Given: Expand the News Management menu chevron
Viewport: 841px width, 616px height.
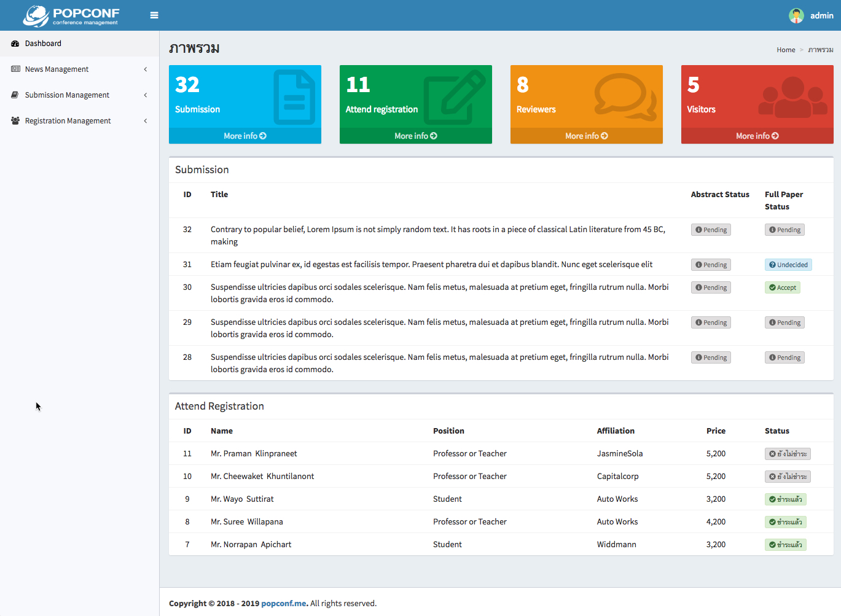Looking at the screenshot, I should point(146,69).
